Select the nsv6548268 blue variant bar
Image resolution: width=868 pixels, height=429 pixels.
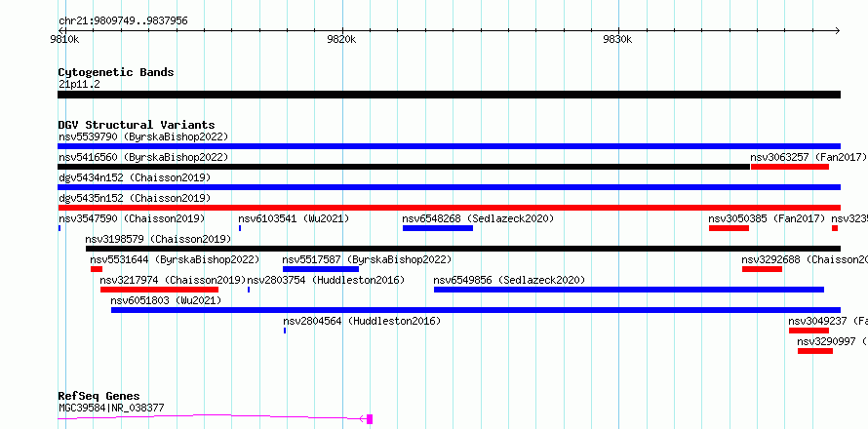point(438,228)
